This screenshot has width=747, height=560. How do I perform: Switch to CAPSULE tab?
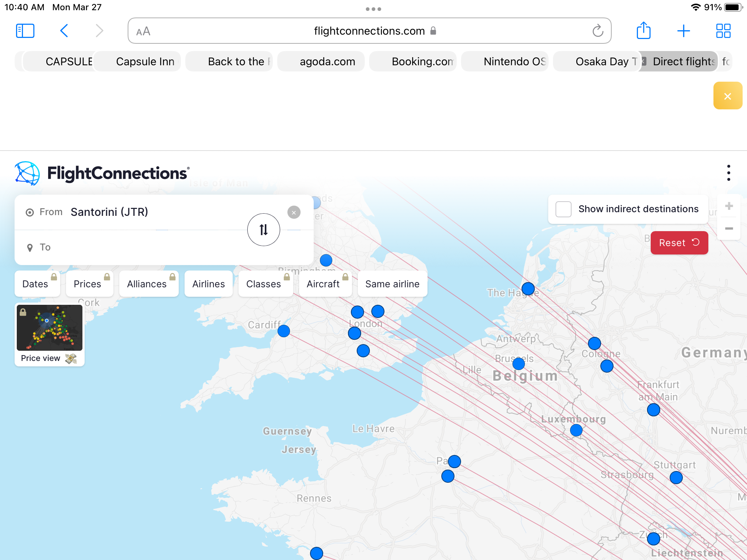(58, 62)
